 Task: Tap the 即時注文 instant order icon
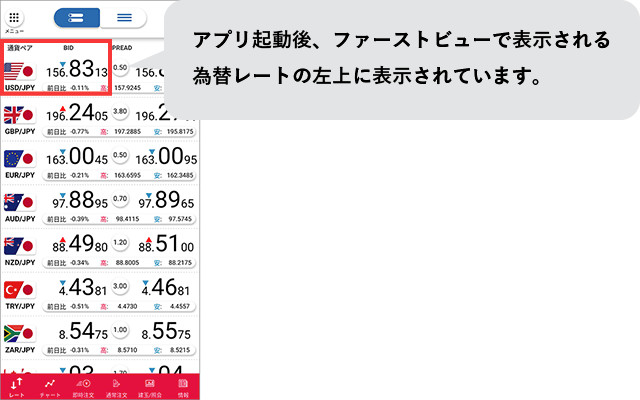coord(84,386)
